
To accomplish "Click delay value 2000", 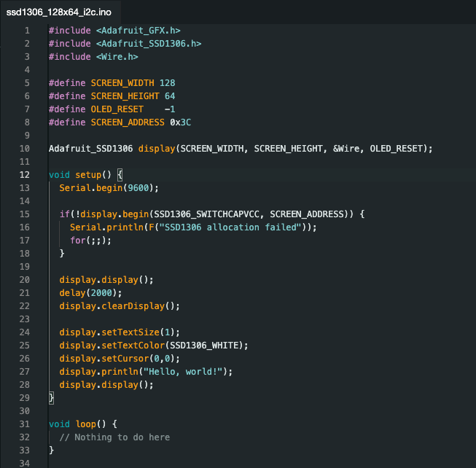I will [101, 293].
